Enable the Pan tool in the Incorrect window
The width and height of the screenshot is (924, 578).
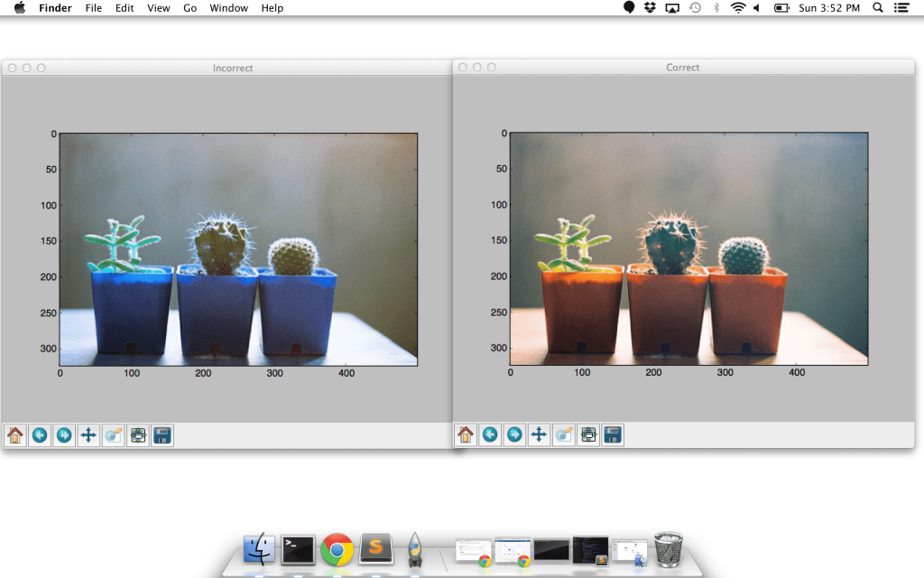pos(88,435)
